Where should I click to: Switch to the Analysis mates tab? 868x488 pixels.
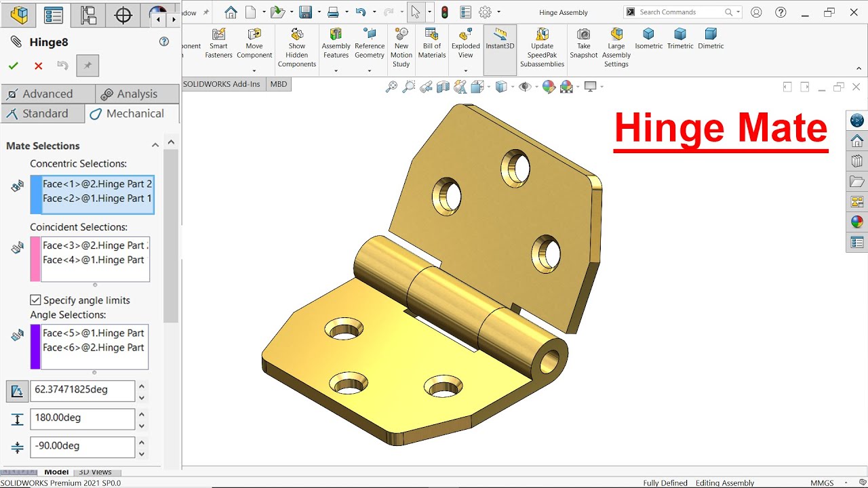(x=137, y=94)
